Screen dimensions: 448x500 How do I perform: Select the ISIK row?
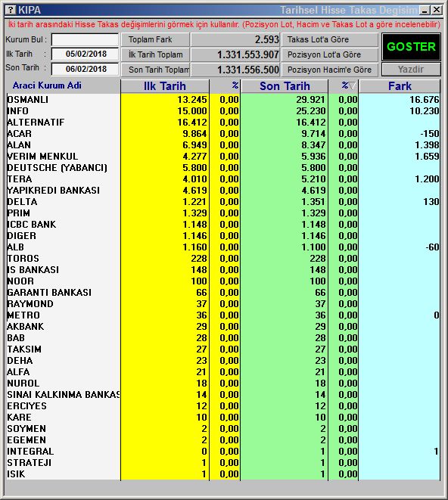(x=223, y=474)
